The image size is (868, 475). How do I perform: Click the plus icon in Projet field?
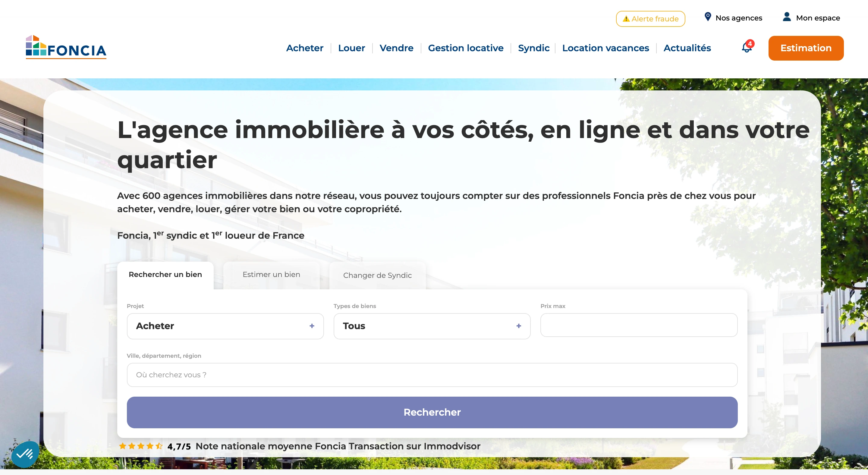(312, 326)
